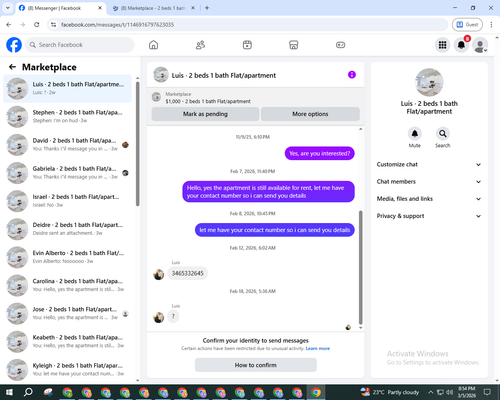Screen dimensions: 500x400
Task: Open the Gabriela conversation in the list
Action: 67,173
